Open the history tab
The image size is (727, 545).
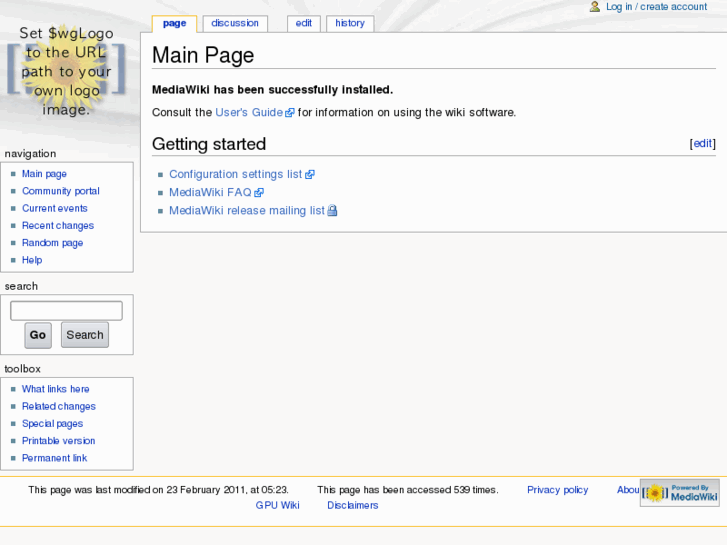click(350, 24)
